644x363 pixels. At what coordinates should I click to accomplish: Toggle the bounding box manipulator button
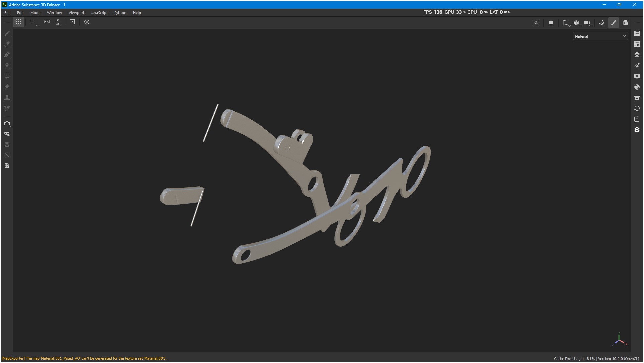tap(18, 22)
